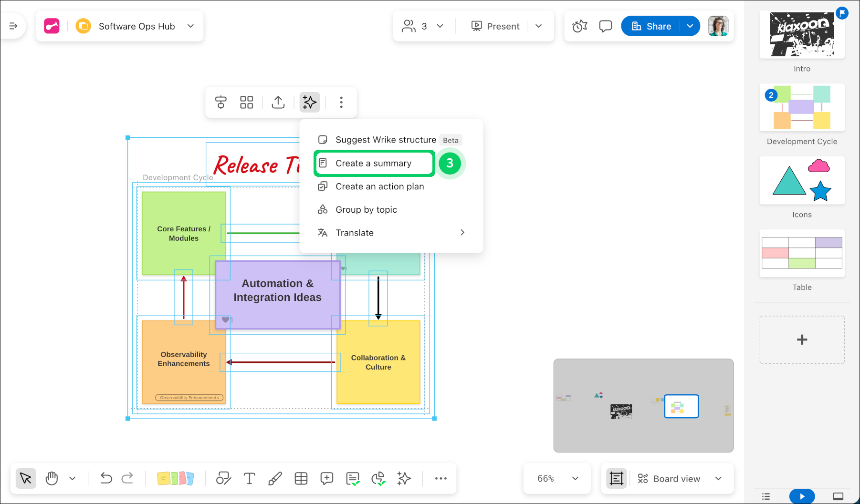Viewport: 860px width, 504px height.
Task: Select Group by topic option
Action: coord(366,210)
